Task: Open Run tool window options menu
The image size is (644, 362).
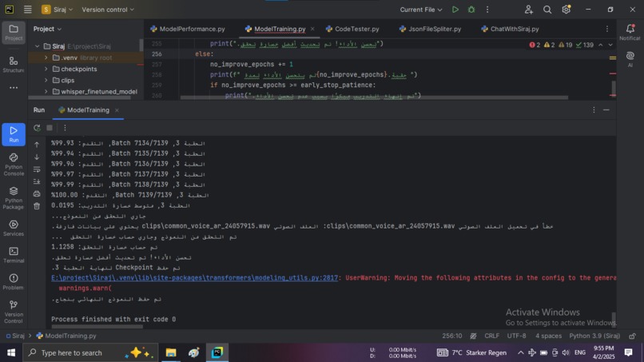Action: click(x=594, y=109)
